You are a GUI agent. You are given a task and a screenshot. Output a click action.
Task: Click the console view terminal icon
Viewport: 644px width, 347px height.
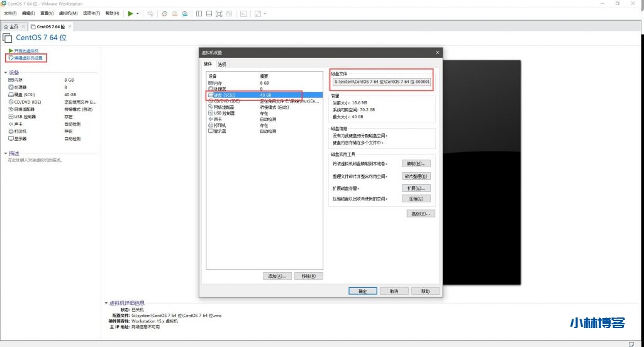(243, 13)
